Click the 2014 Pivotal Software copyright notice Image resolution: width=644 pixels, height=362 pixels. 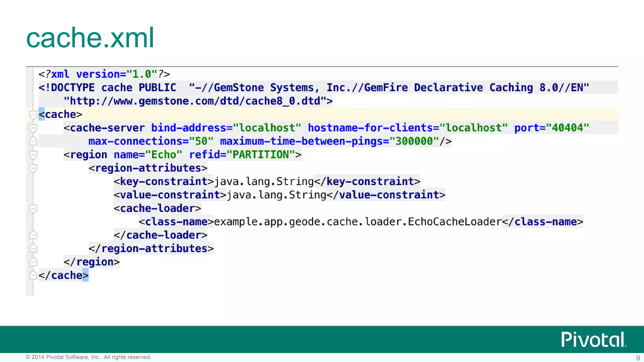pos(89,357)
